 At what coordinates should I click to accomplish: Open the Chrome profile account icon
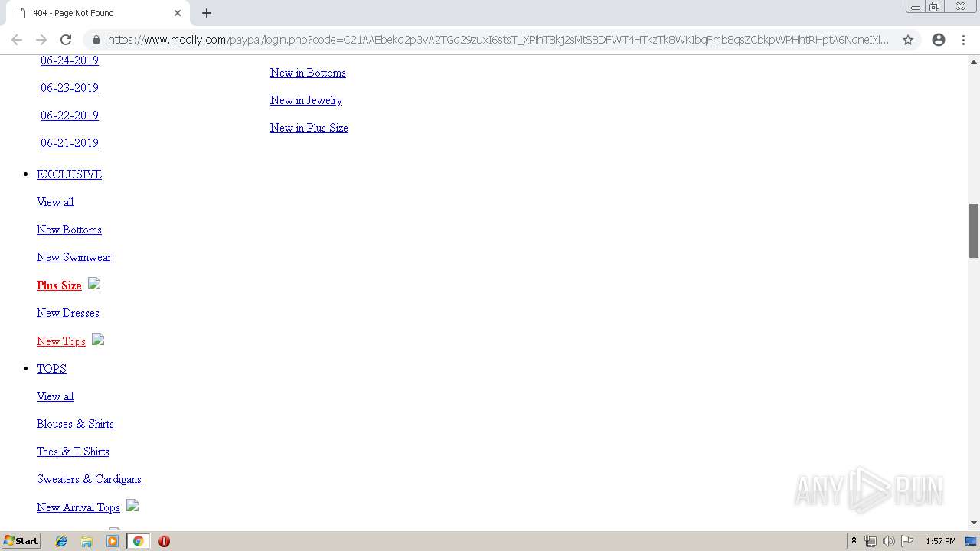[939, 40]
